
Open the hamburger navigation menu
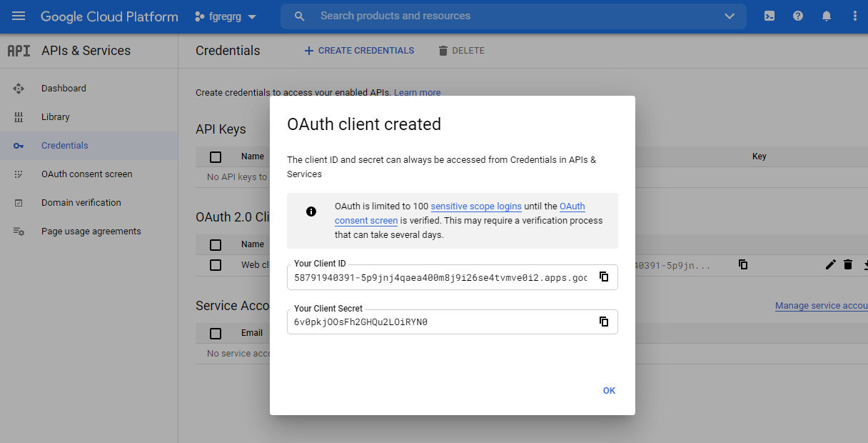[19, 16]
